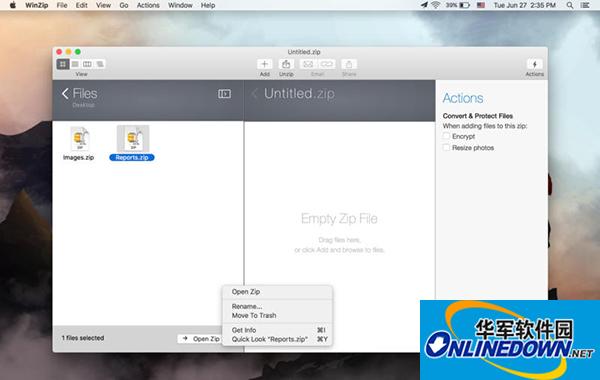The image size is (600, 380).
Task: Open Notification Center icon
Action: click(x=585, y=5)
